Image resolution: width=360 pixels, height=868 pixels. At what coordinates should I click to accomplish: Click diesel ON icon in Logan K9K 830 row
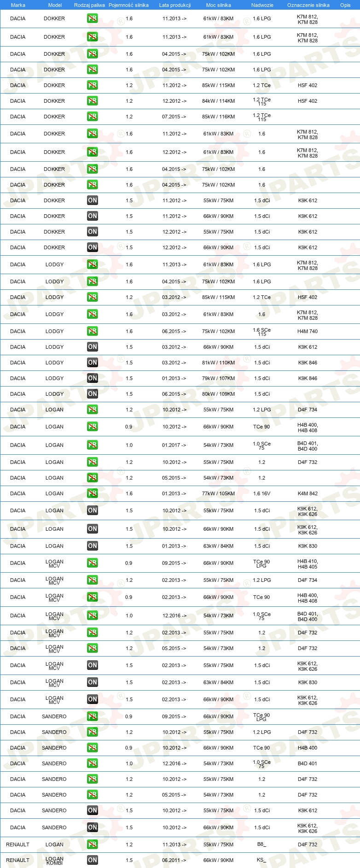(x=93, y=546)
